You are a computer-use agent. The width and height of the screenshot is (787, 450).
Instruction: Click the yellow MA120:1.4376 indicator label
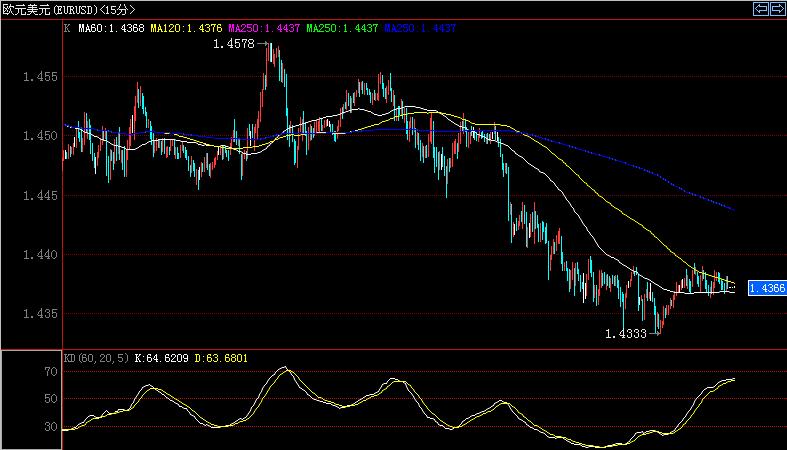click(186, 28)
